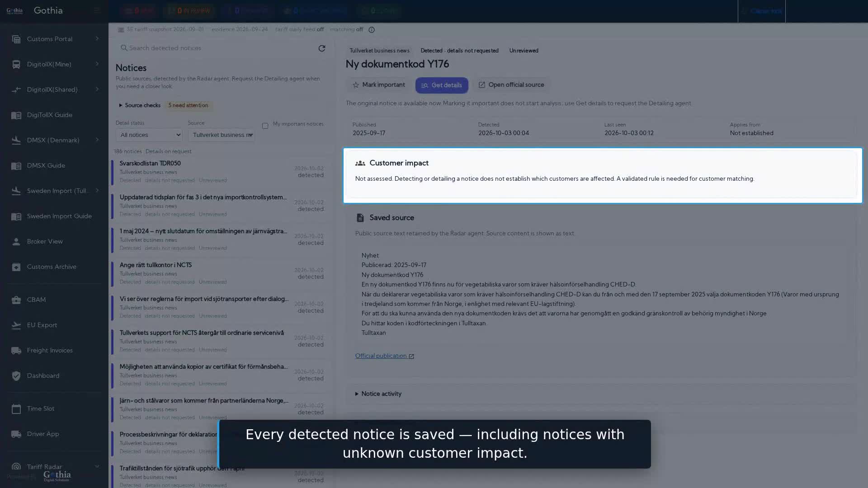This screenshot has height=488, width=868.
Task: Open the Detail status All notices dropdown
Action: pos(149,135)
